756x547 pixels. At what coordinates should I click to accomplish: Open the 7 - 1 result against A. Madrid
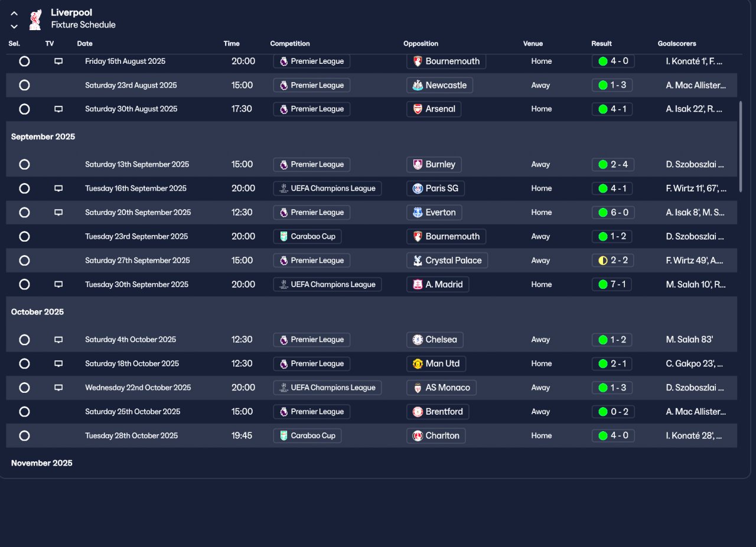point(613,284)
